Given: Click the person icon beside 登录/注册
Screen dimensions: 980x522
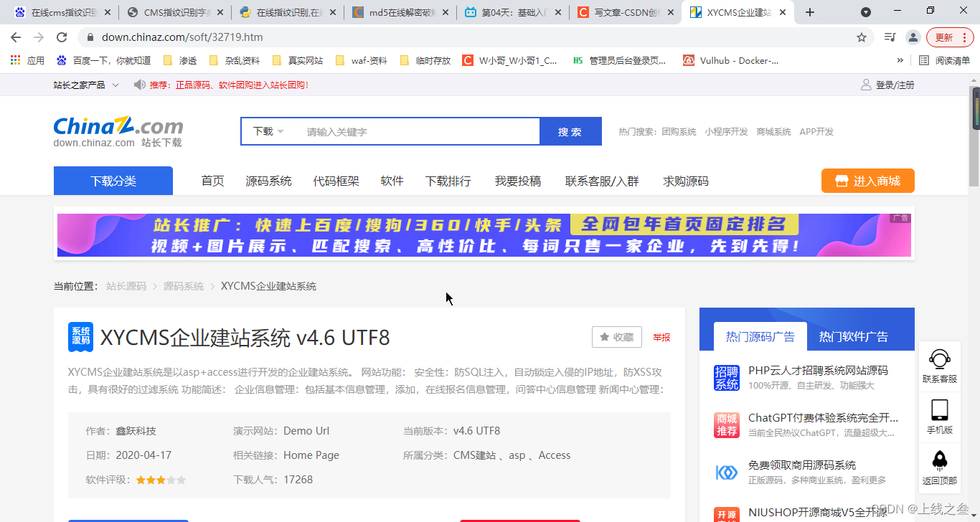Looking at the screenshot, I should click(x=865, y=84).
